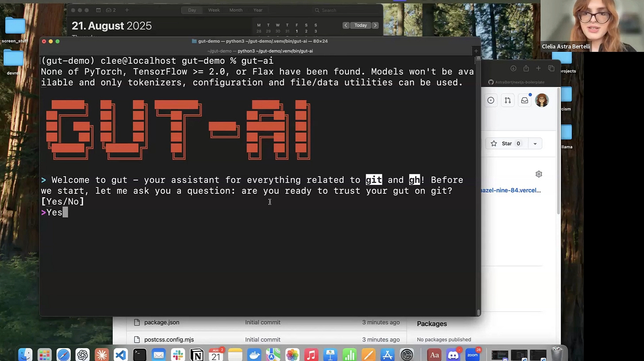Screen dimensions: 644x361
Task: Open Claude app from the Dock
Action: (x=101, y=355)
